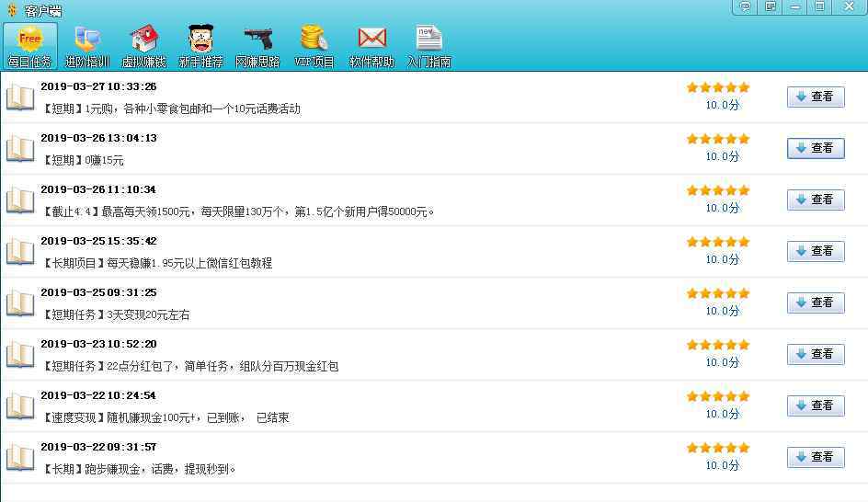Click 10.0分 score of the 22点分红包 task

(x=723, y=362)
